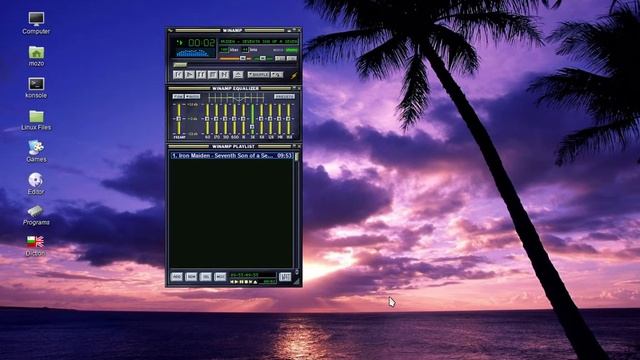Click the scrolling song title display
This screenshot has width=640, height=360.
(x=259, y=42)
